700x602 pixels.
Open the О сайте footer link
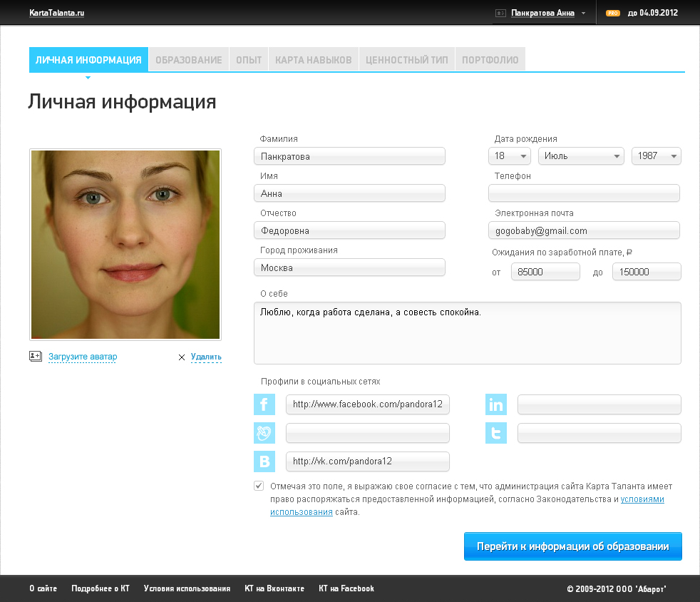[43, 588]
